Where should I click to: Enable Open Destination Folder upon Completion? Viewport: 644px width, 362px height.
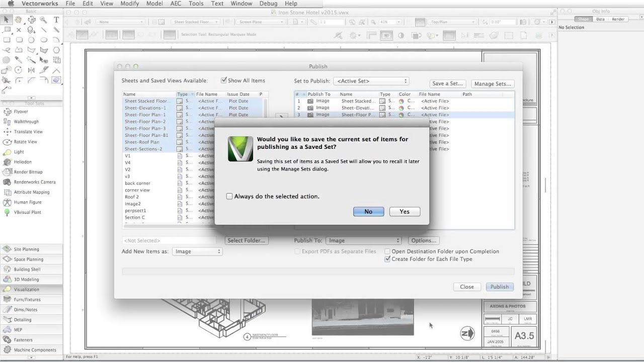(x=387, y=251)
